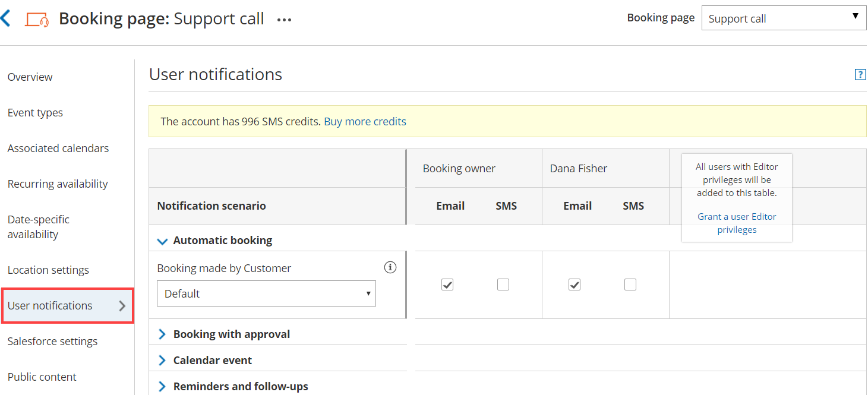Click the back arrow icon
Screen dimensions: 868x395
click(6, 18)
